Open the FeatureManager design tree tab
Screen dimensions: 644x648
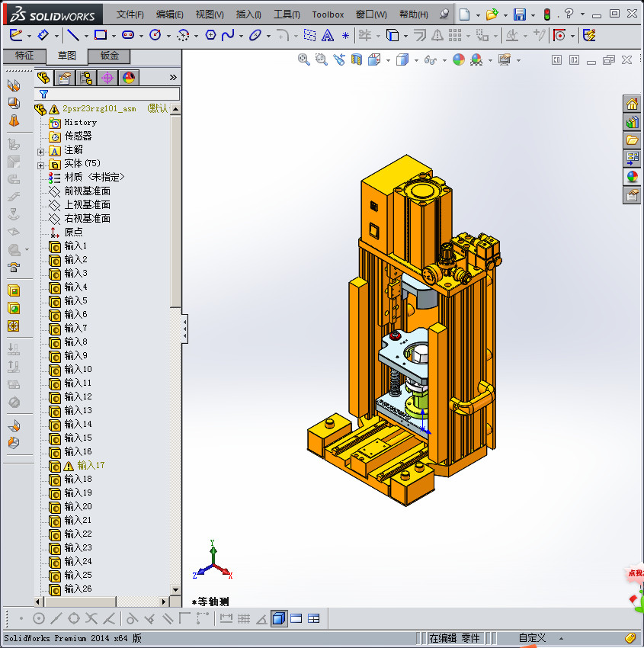click(43, 78)
